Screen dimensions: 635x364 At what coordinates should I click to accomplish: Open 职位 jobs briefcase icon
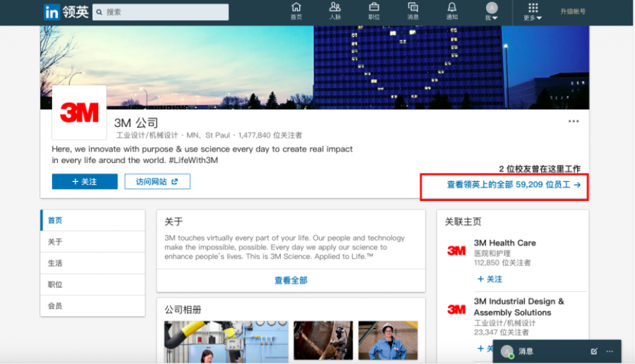(x=374, y=11)
